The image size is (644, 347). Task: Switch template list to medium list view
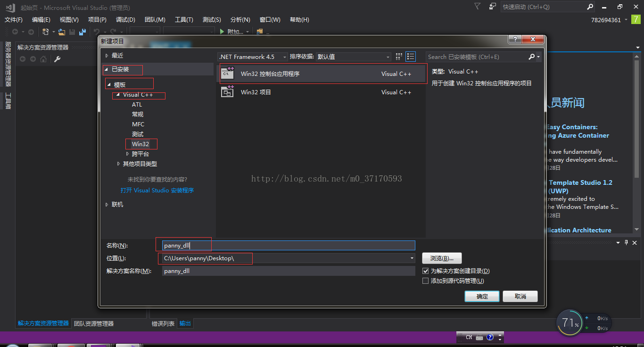tap(411, 57)
